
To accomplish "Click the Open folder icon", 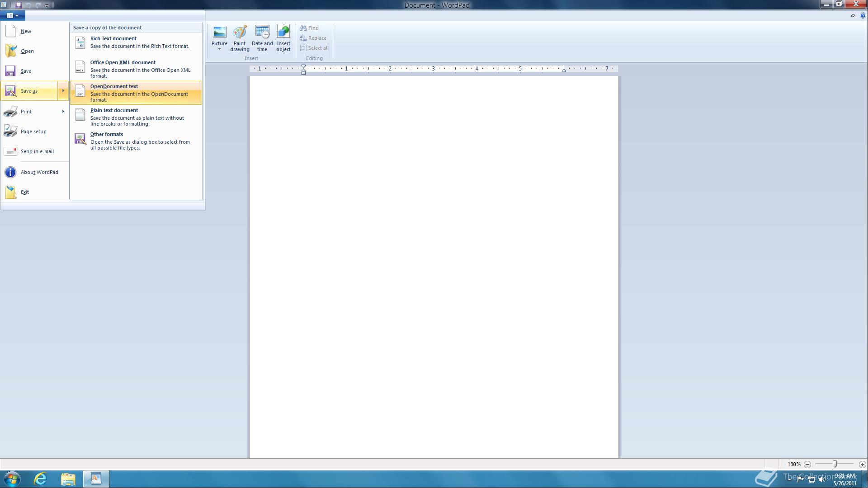I will (x=10, y=51).
